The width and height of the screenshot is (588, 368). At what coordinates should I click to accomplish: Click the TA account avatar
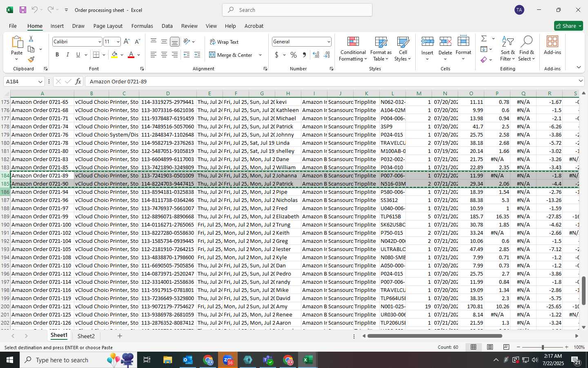pos(519,10)
